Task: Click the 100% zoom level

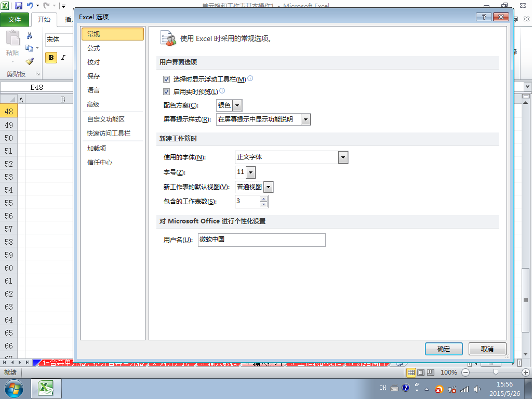Action: click(x=448, y=373)
